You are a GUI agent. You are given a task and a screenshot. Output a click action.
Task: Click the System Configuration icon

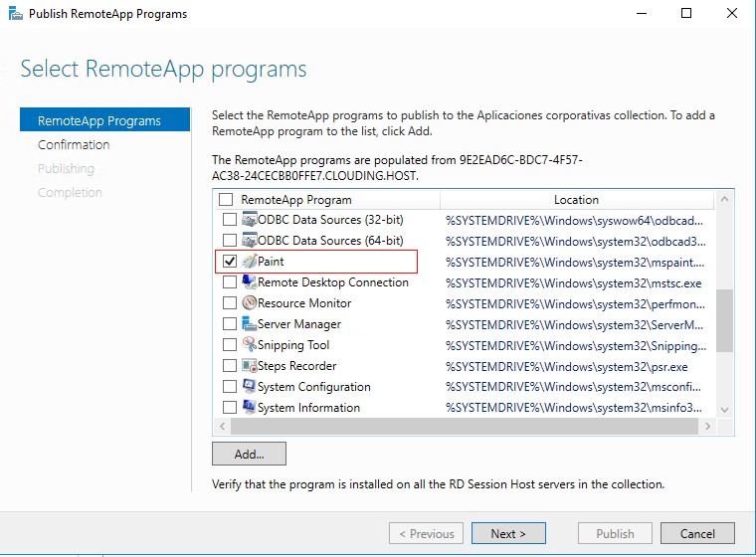point(250,386)
